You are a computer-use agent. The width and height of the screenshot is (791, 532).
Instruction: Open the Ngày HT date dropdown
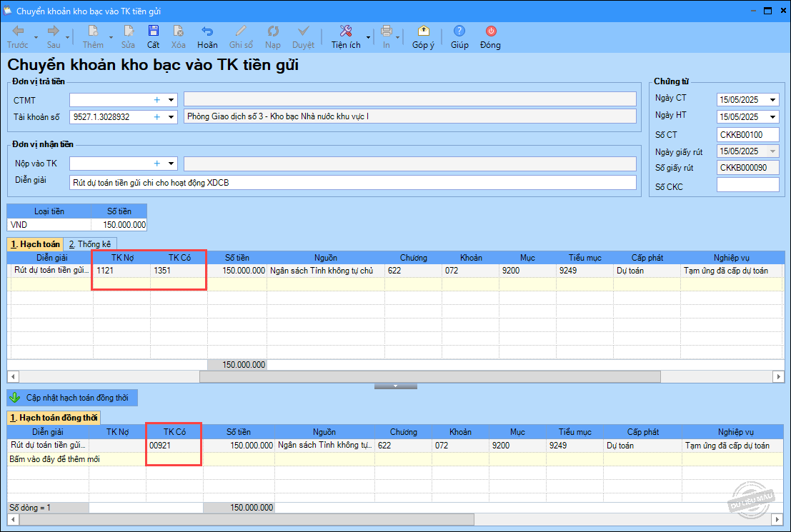click(x=773, y=117)
